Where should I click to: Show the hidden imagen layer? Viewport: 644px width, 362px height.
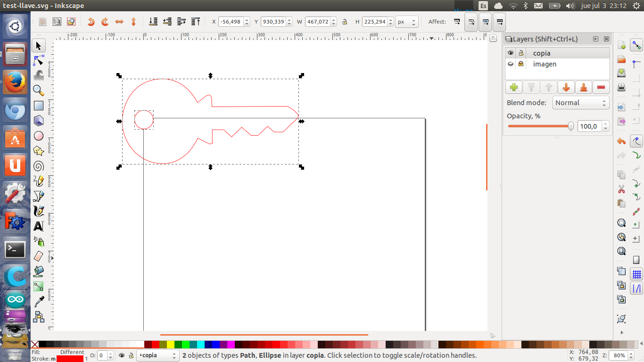(510, 64)
